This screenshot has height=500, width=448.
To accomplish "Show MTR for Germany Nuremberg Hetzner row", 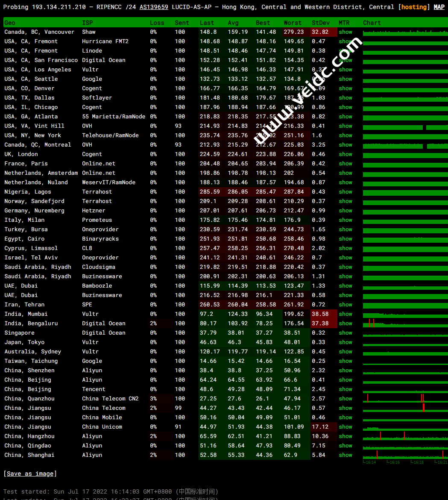I will point(346,211).
